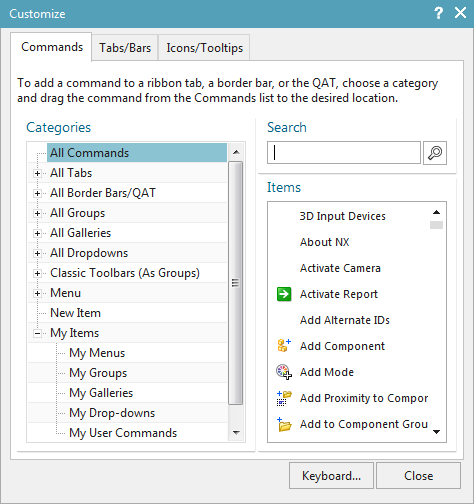
Task: Expand the All Border Bars/QAT node
Action: click(37, 193)
